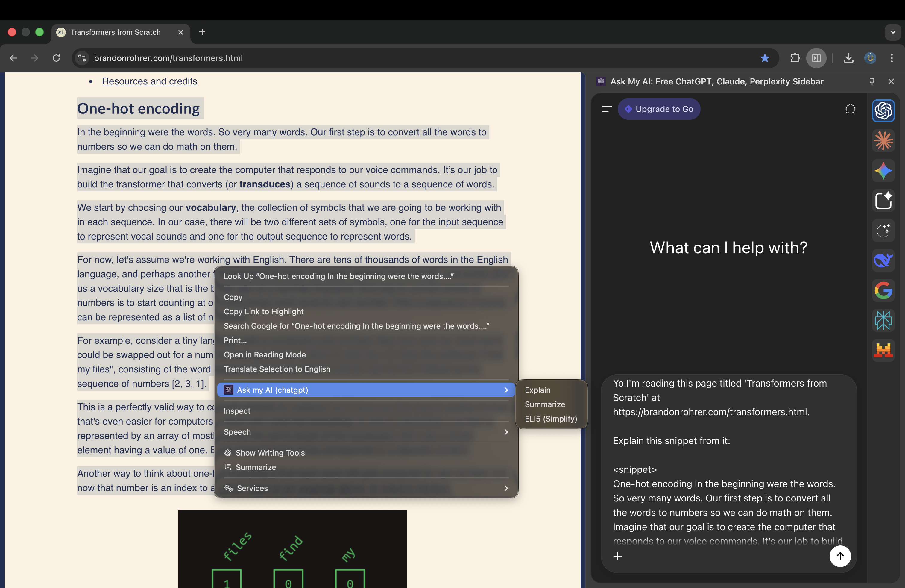Click the Upgrade to Go button
Screen dimensions: 905x588
point(659,109)
